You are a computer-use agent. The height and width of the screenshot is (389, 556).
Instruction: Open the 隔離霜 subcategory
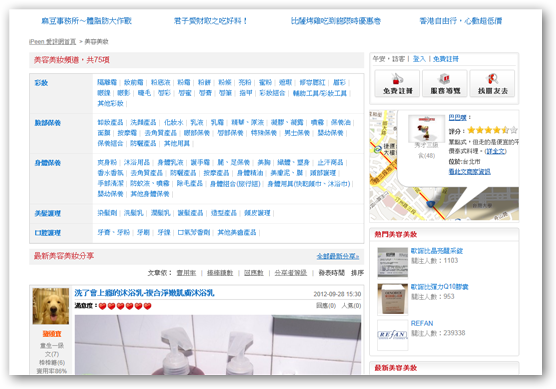click(x=107, y=82)
